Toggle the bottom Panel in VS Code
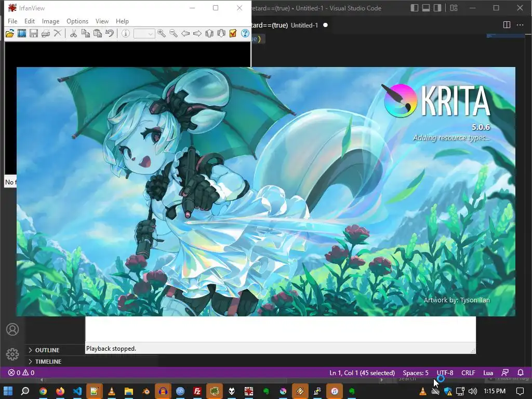Image resolution: width=532 pixels, height=399 pixels. click(426, 8)
